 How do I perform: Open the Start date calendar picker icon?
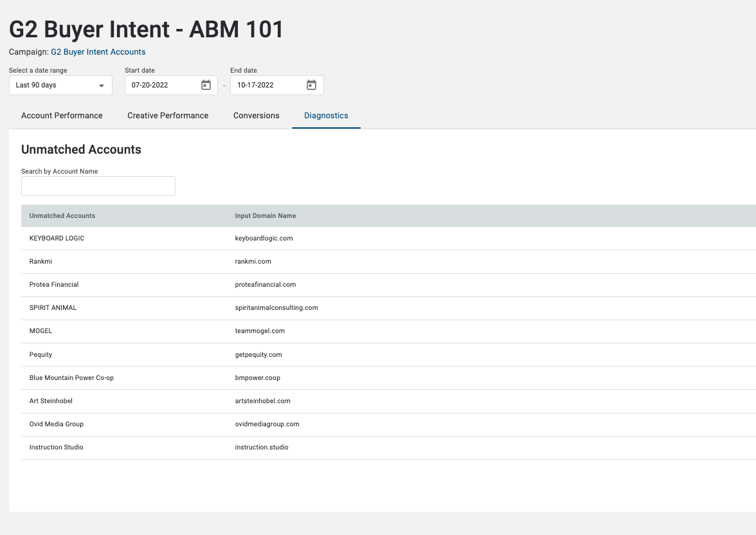click(206, 85)
